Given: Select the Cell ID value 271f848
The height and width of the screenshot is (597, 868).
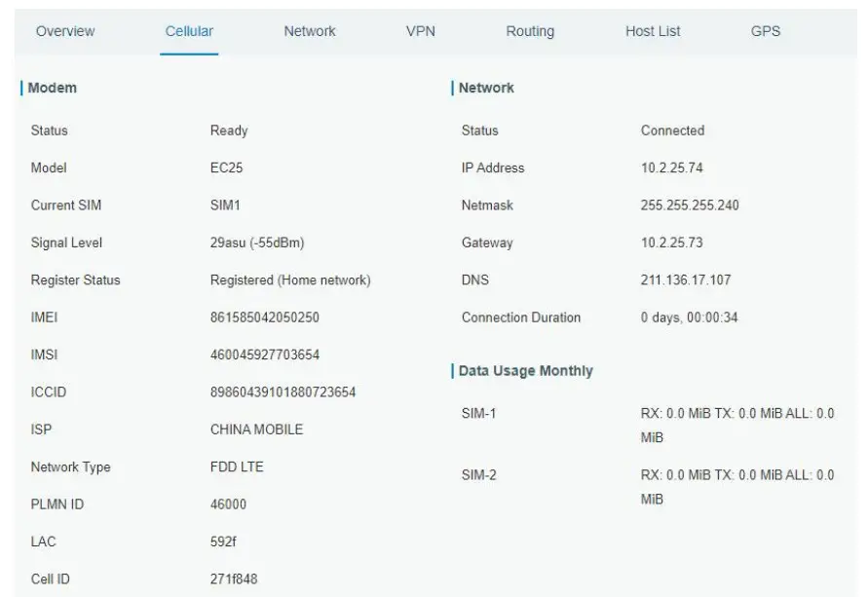Looking at the screenshot, I should click(x=235, y=579).
